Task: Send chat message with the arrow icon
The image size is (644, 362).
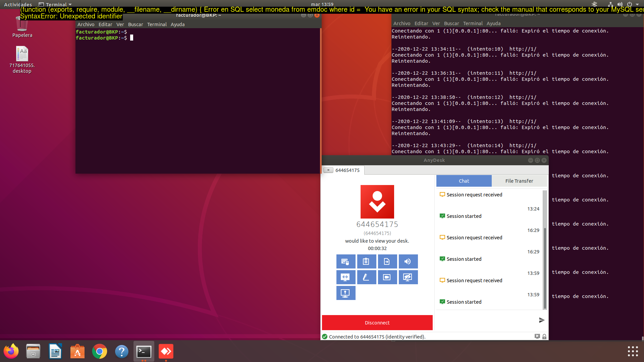Action: coord(541,320)
